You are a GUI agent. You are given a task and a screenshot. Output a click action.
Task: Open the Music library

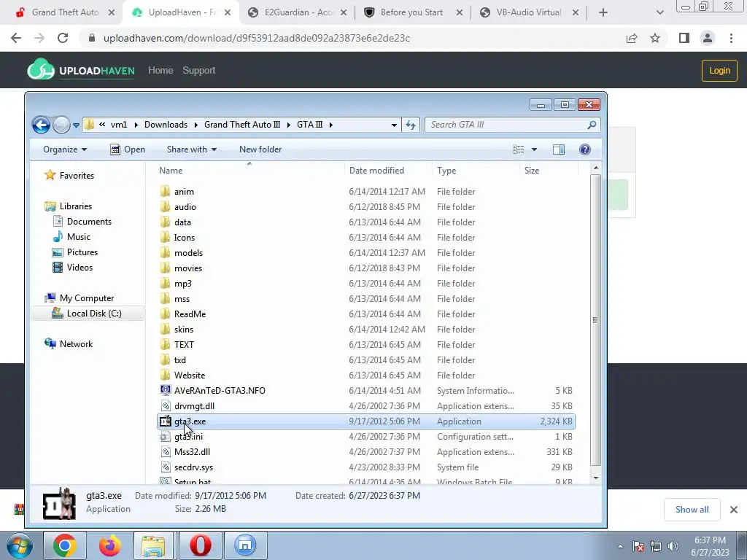pyautogui.click(x=71, y=237)
